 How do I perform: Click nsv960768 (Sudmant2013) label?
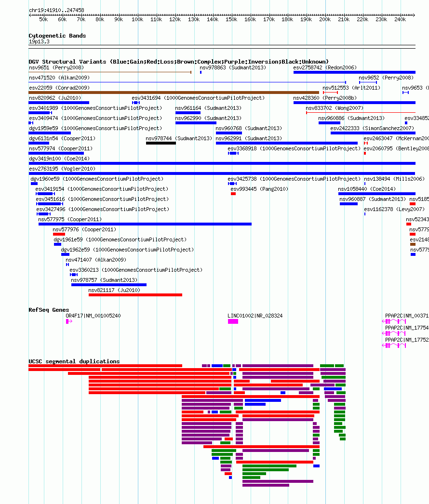pos(249,128)
